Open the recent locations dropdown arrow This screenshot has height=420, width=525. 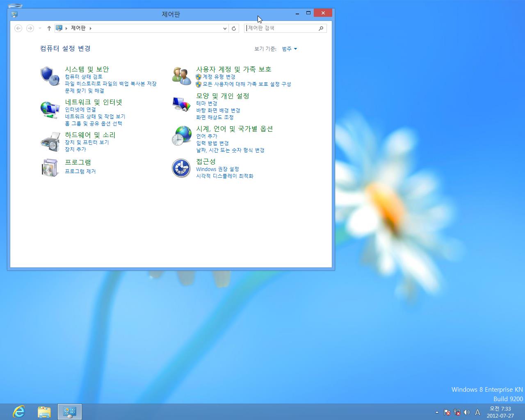40,28
